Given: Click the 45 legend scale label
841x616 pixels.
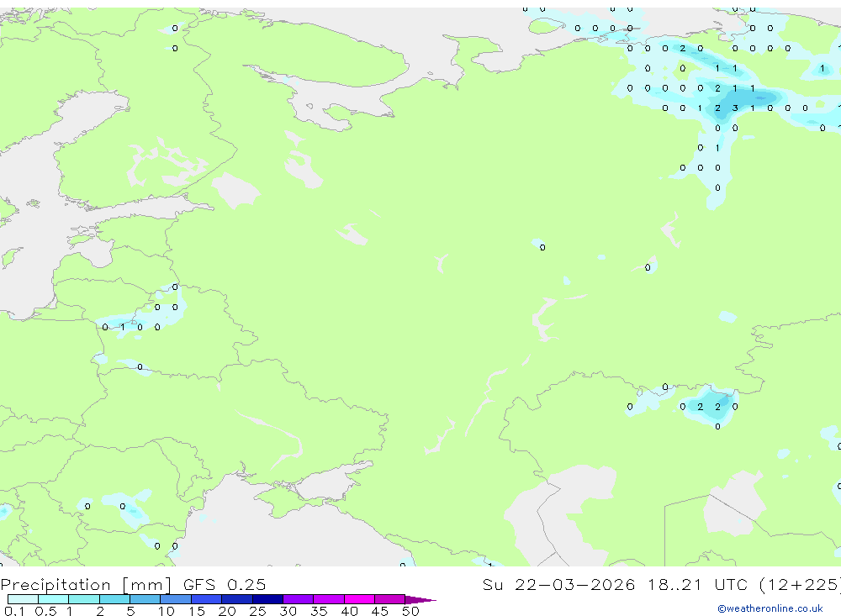Looking at the screenshot, I should coord(380,611).
